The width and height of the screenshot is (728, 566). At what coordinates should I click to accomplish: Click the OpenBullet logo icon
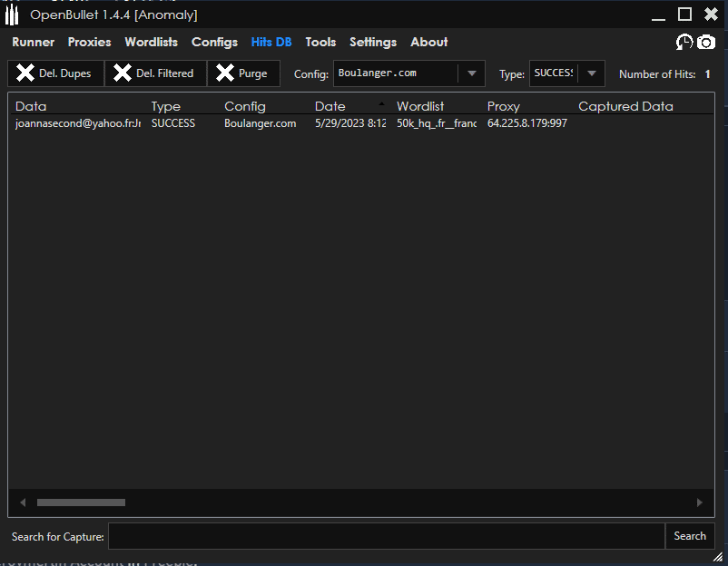coord(12,15)
